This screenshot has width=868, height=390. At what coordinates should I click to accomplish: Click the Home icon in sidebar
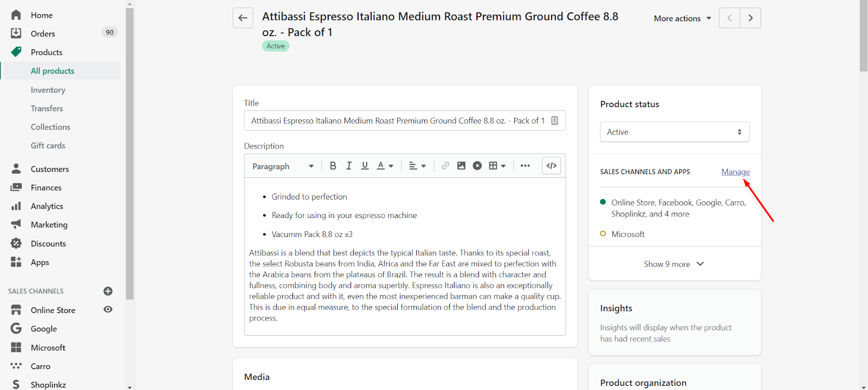pyautogui.click(x=16, y=15)
